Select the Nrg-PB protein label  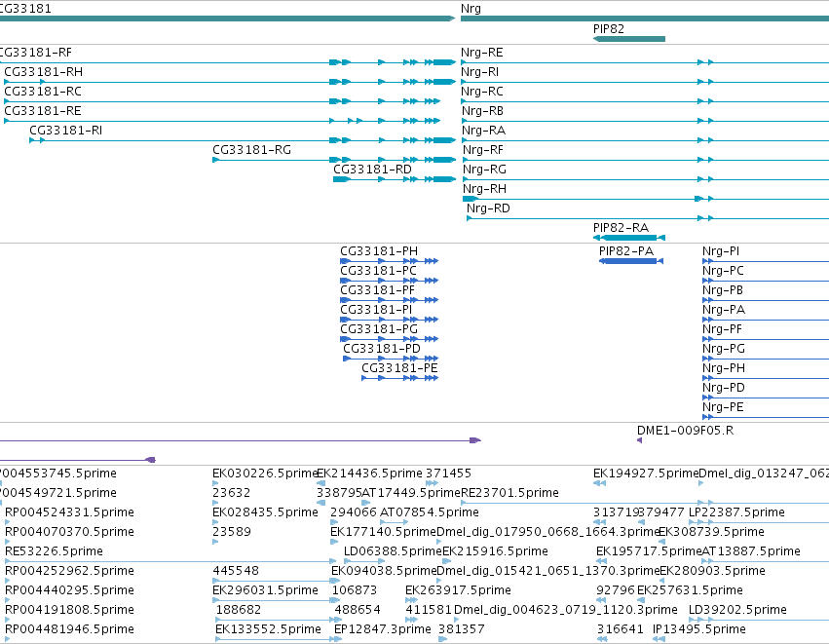(723, 290)
